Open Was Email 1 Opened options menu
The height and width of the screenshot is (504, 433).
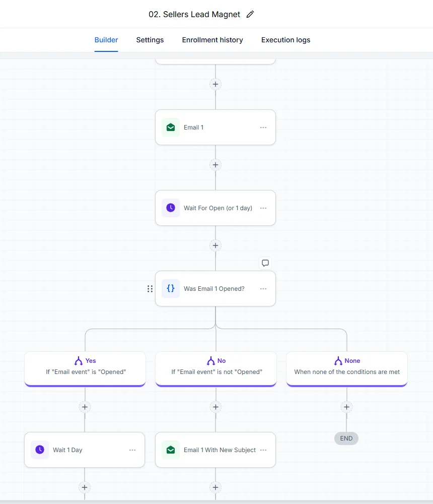263,289
